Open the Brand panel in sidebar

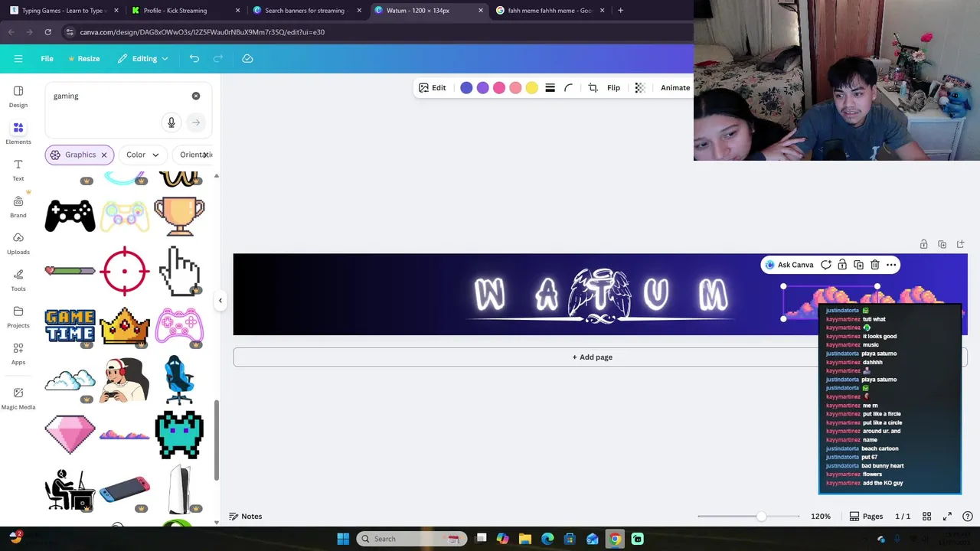click(x=18, y=207)
